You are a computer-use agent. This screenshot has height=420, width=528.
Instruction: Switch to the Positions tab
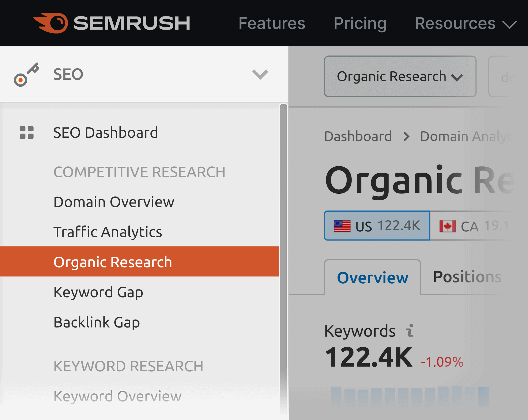click(468, 277)
